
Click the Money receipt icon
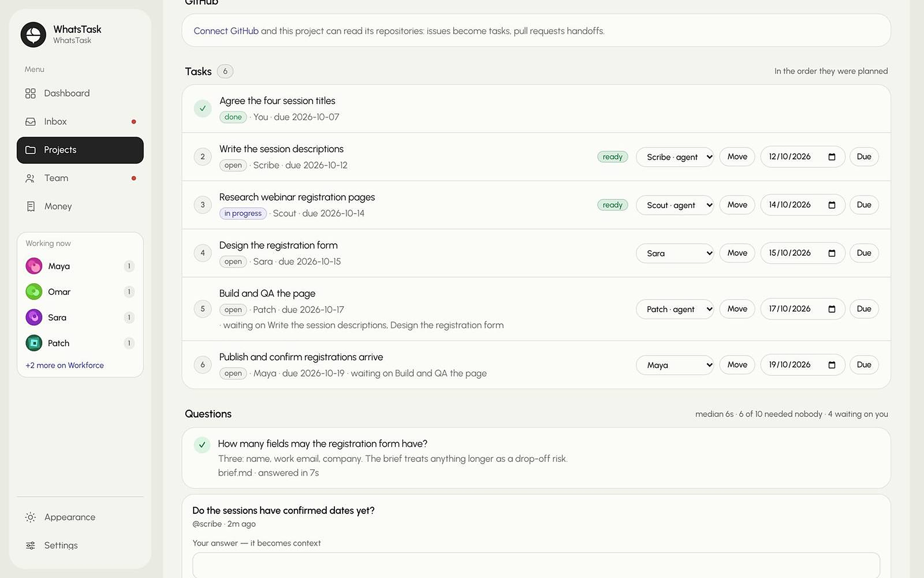click(x=30, y=207)
